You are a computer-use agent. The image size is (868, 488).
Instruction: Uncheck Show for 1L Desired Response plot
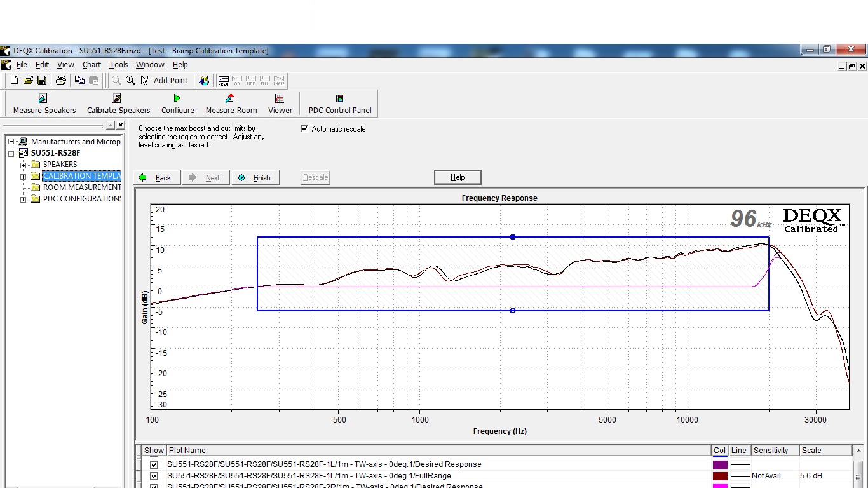(154, 464)
